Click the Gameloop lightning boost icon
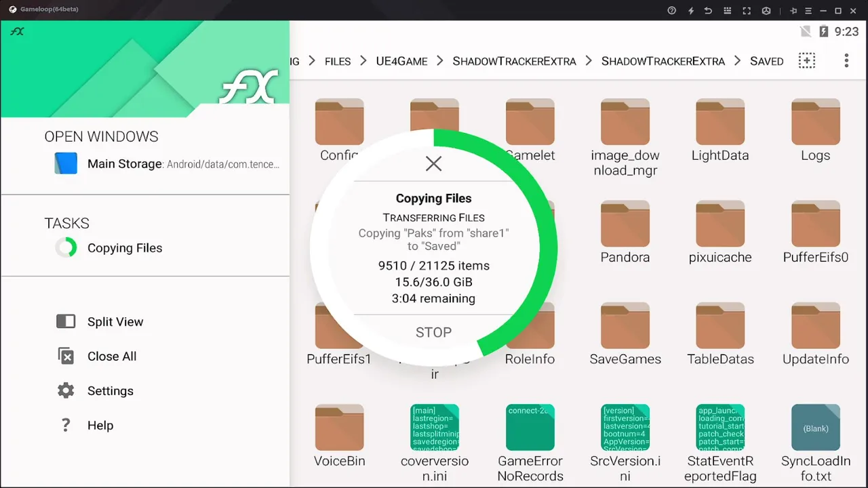 click(x=691, y=10)
